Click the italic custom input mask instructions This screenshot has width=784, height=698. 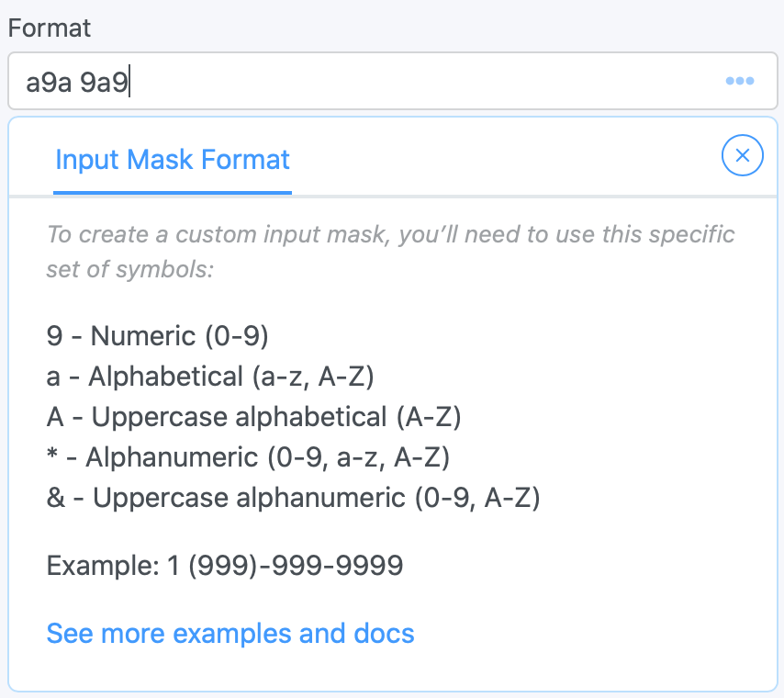pyautogui.click(x=390, y=252)
